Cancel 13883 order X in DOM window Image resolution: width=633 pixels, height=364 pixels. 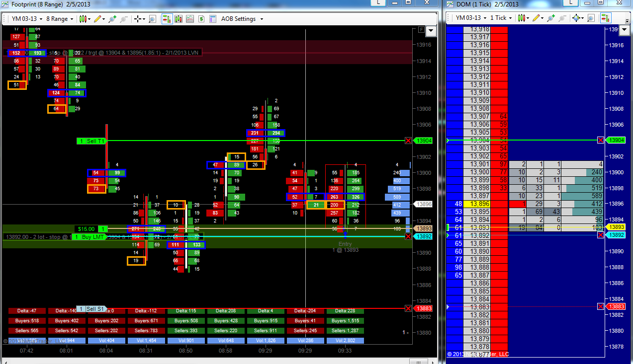click(601, 306)
